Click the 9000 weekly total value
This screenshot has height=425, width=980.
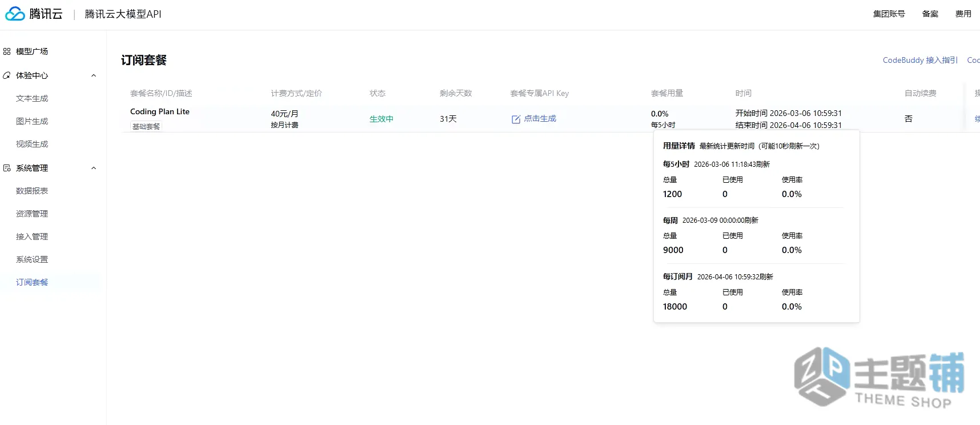pos(673,250)
